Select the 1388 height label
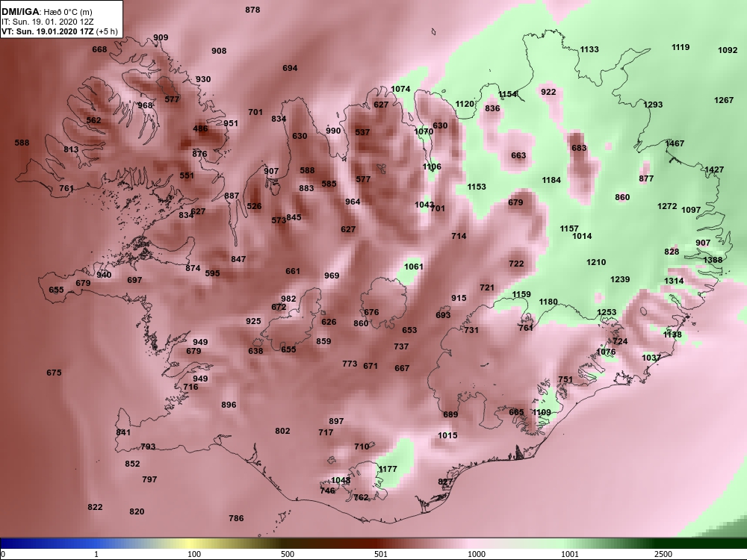Image resolution: width=747 pixels, height=560 pixels. coord(713,260)
